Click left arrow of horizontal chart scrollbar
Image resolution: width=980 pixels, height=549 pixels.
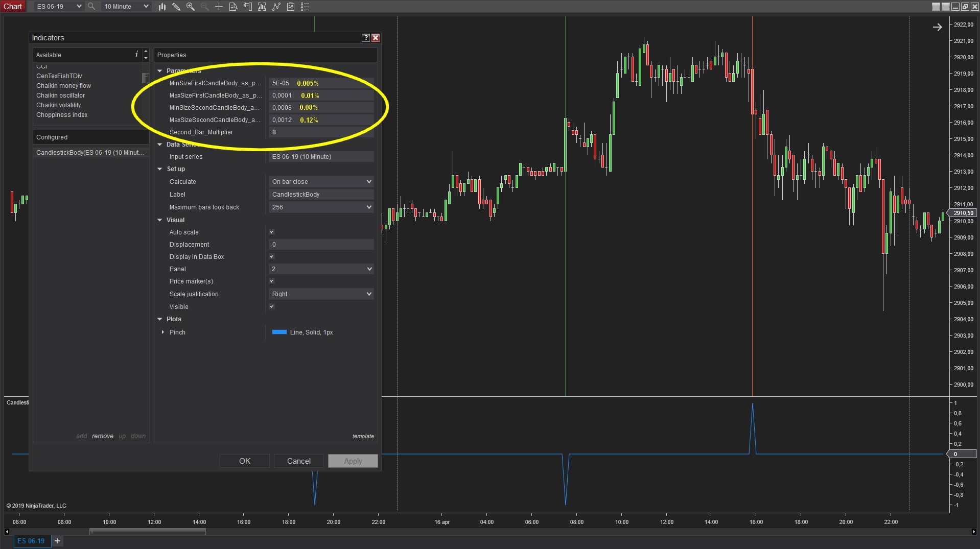(x=7, y=532)
